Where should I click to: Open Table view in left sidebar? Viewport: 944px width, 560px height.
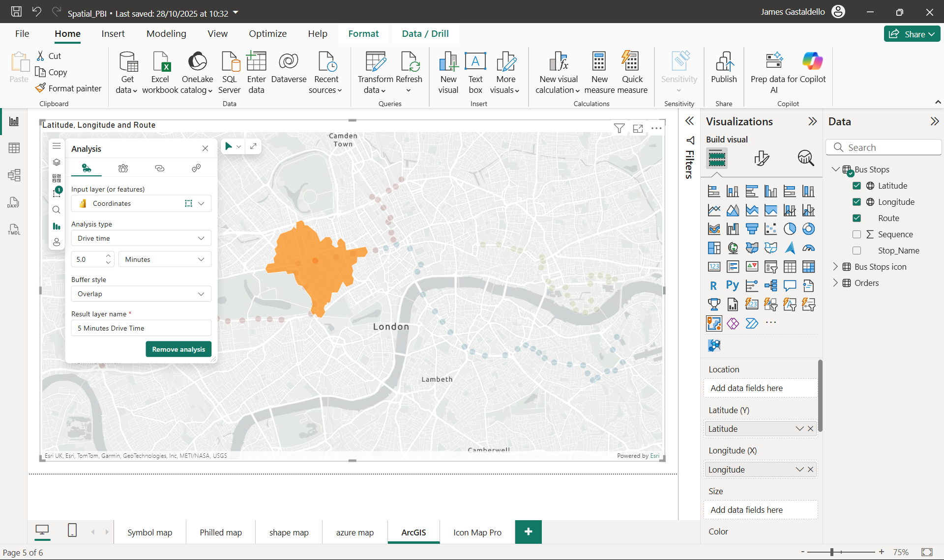(14, 148)
